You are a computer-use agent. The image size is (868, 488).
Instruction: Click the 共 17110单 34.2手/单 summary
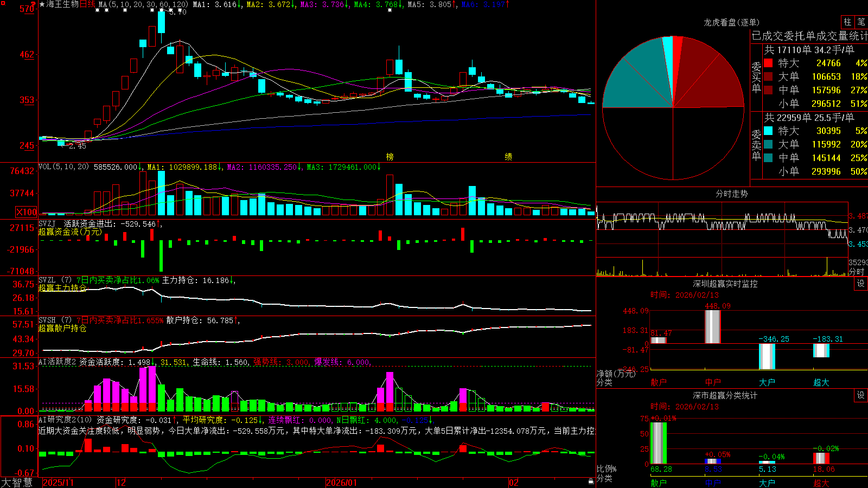[809, 49]
